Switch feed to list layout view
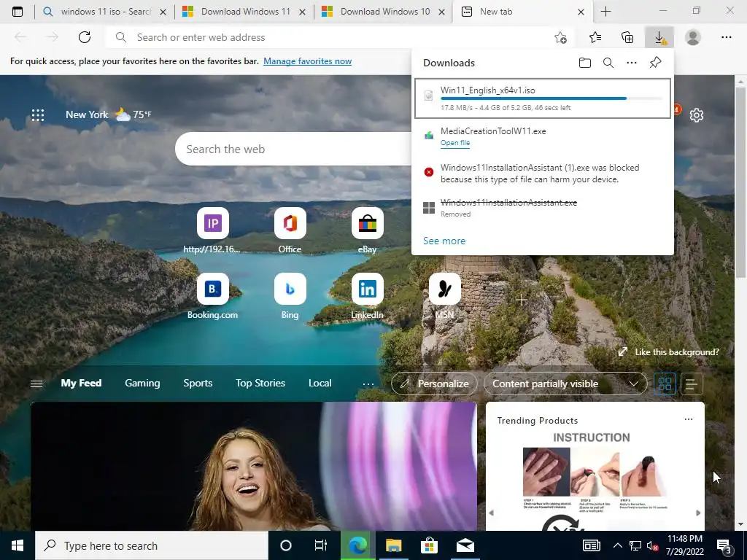 click(692, 384)
